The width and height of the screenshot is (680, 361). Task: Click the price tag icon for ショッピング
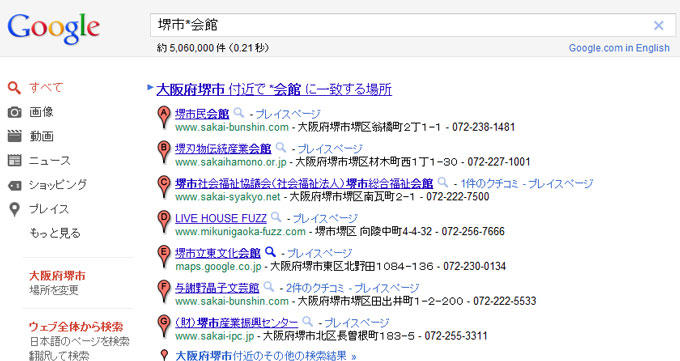(14, 186)
